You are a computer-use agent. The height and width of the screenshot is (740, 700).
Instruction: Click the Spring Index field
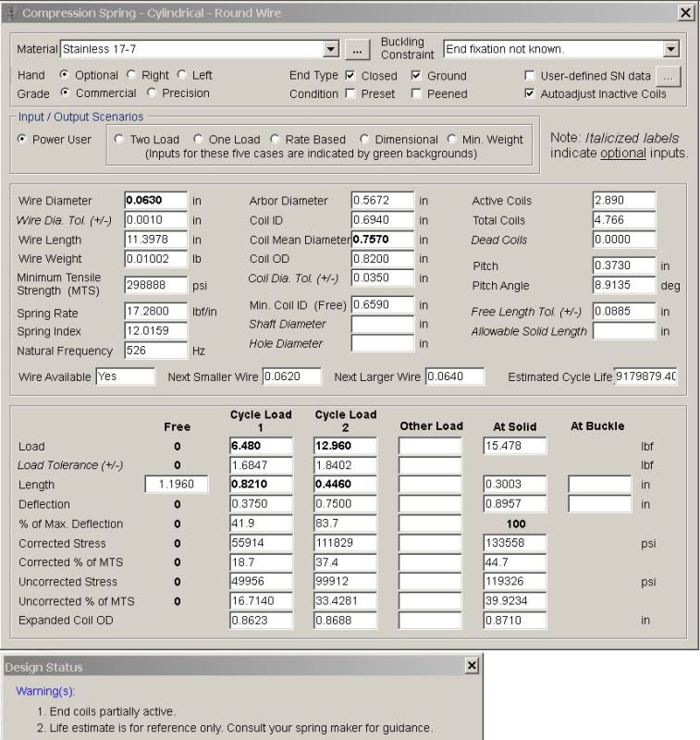[155, 330]
